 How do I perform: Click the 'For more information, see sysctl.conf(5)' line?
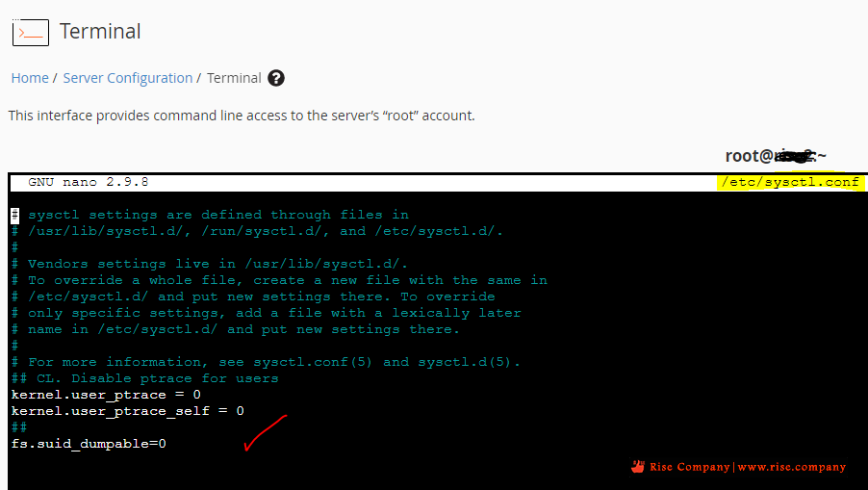pyautogui.click(x=266, y=362)
